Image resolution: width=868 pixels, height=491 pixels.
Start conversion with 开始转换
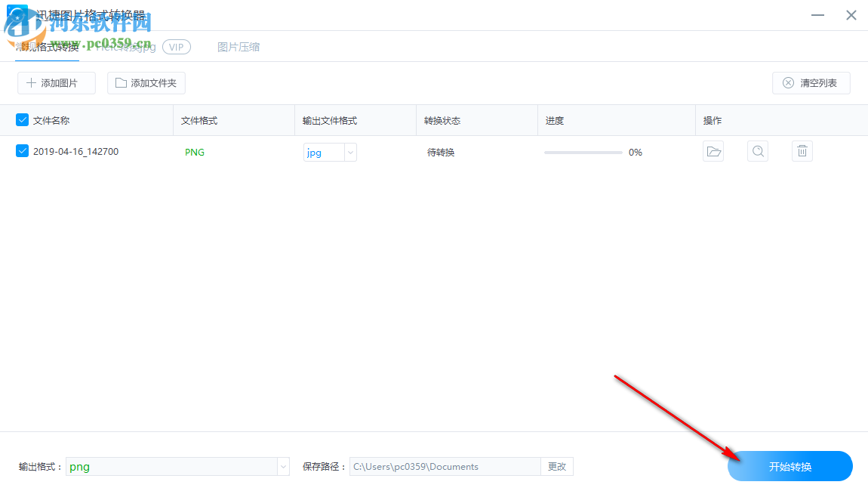[x=790, y=466]
